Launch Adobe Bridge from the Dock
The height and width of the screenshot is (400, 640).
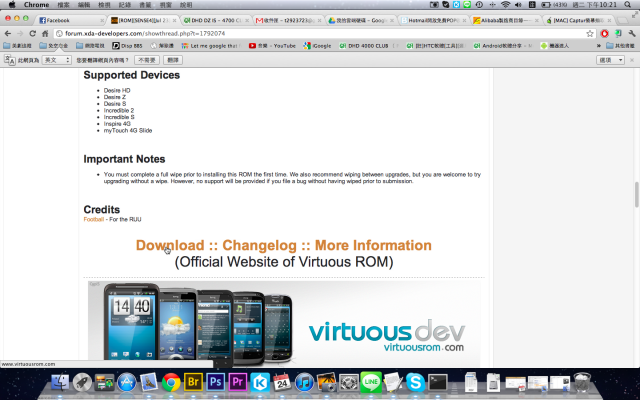point(193,383)
